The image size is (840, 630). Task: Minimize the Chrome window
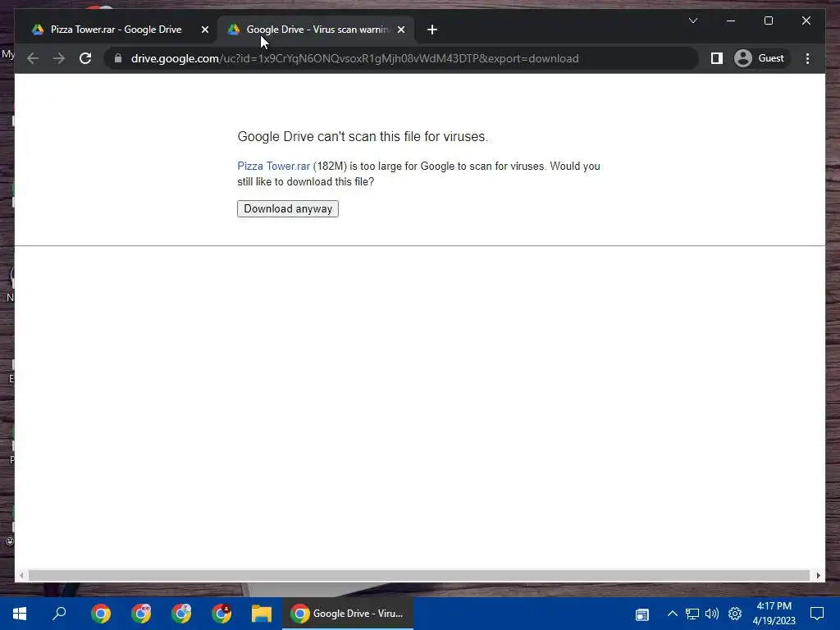pyautogui.click(x=731, y=21)
